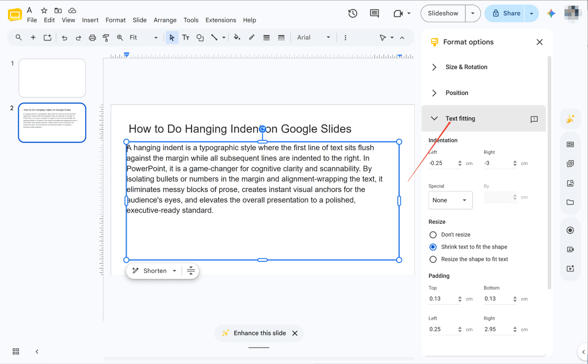Image resolution: width=588 pixels, height=364 pixels.
Task: Undo the last action
Action: [65, 37]
